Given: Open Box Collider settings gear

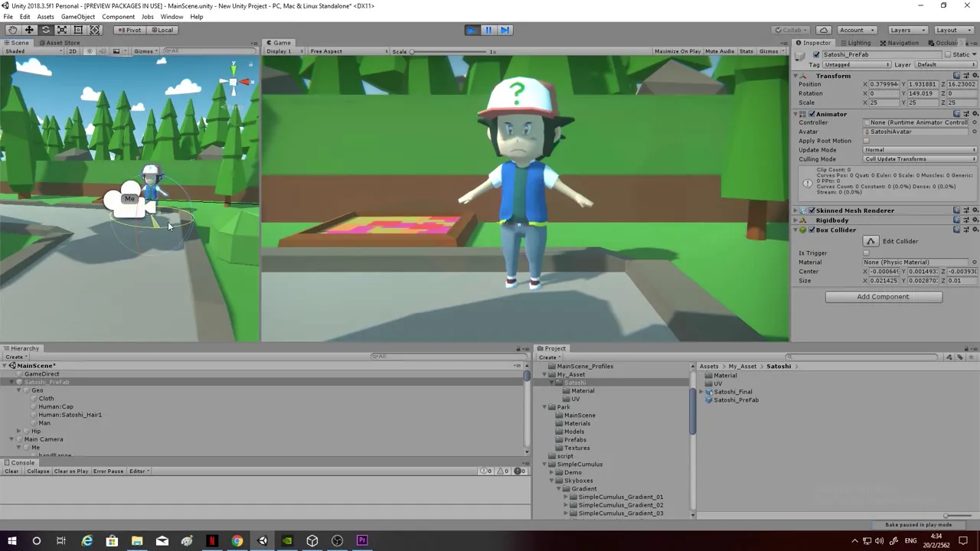Looking at the screenshot, I should pos(974,230).
